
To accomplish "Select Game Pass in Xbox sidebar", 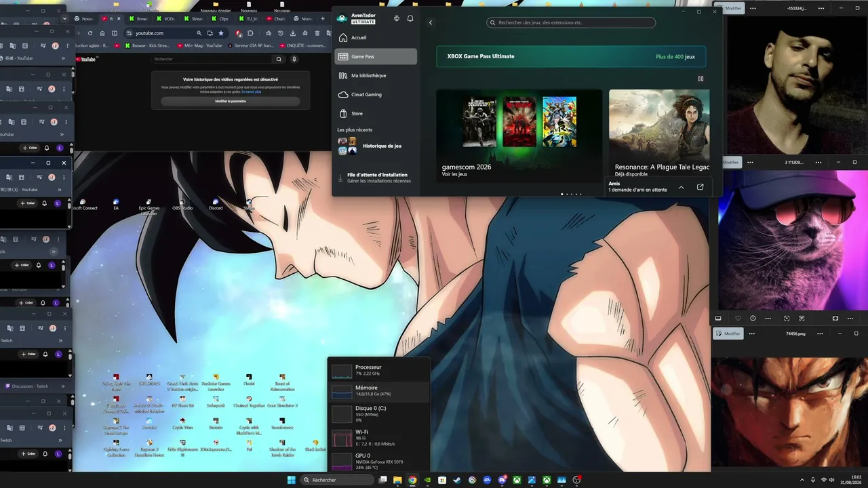I will click(376, 57).
